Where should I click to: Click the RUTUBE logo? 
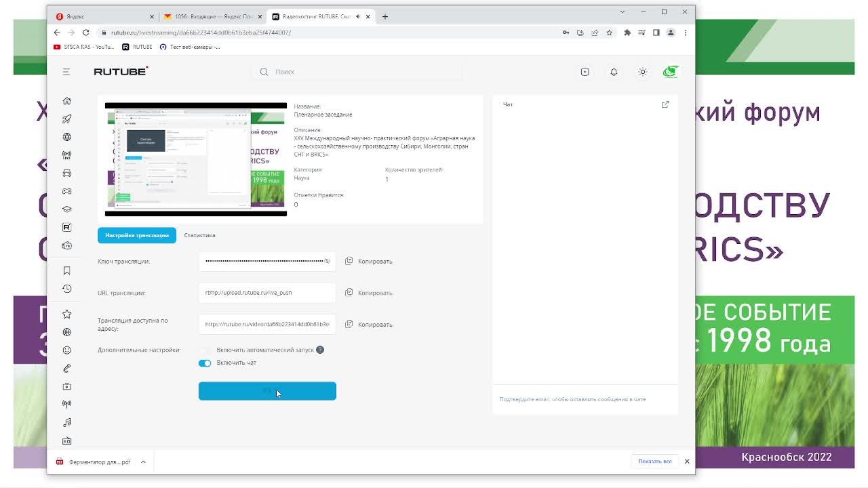click(121, 71)
